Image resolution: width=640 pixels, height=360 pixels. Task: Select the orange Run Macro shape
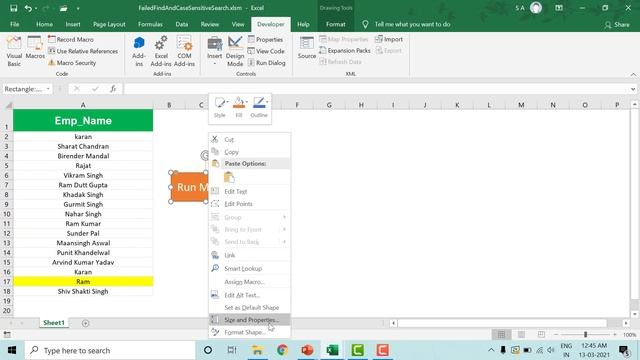coord(190,187)
